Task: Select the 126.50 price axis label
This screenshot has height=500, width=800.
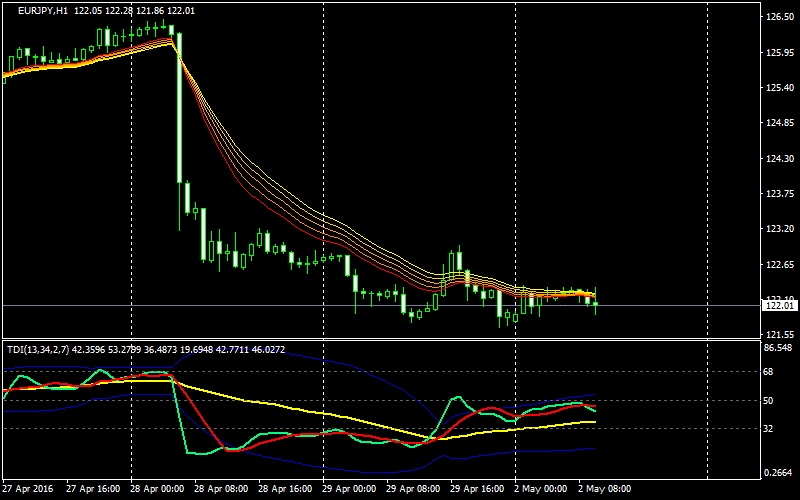Action: [778, 17]
